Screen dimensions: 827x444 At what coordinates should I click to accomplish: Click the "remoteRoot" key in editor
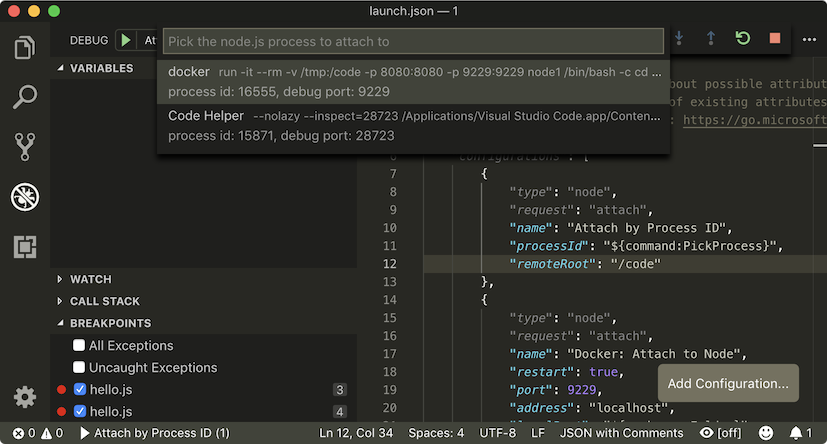click(x=552, y=264)
